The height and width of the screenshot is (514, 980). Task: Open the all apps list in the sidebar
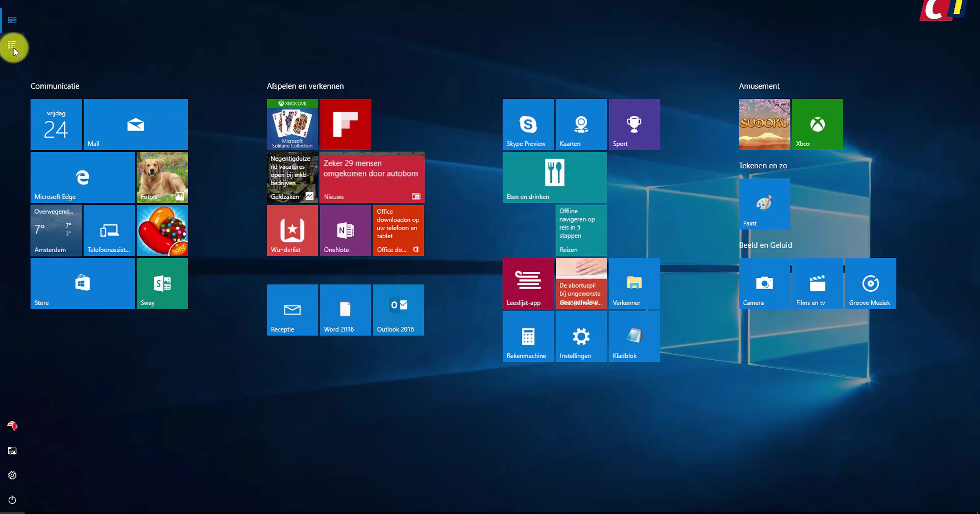click(x=12, y=44)
